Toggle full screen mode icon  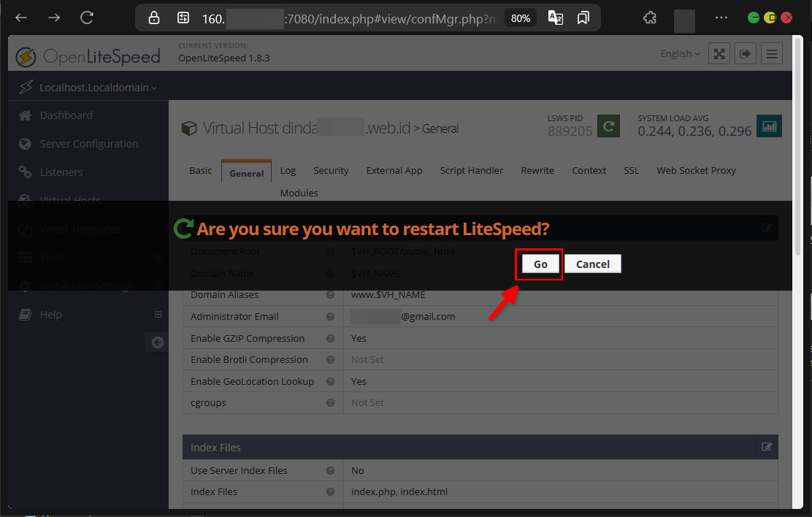point(719,53)
